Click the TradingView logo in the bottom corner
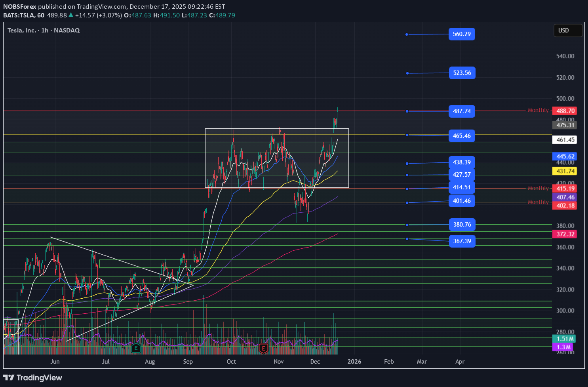Image resolution: width=588 pixels, height=387 pixels. [x=33, y=377]
